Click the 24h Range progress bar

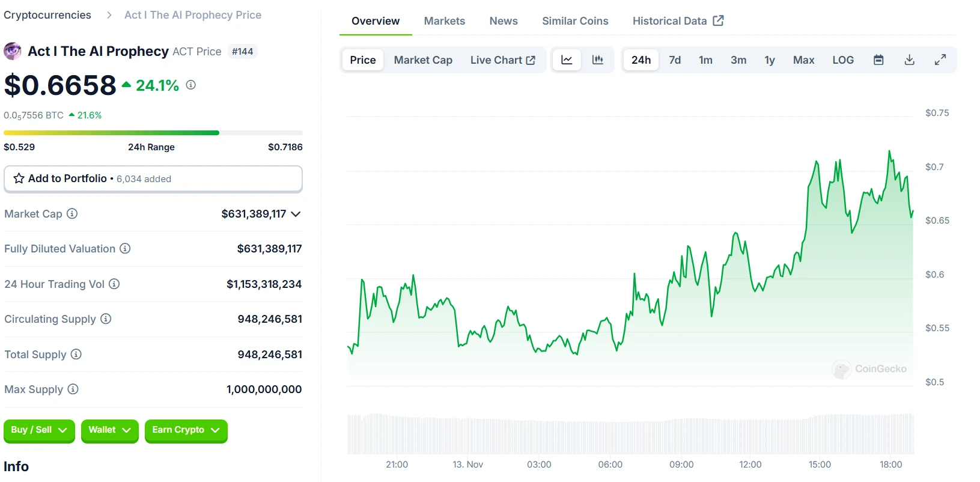[x=153, y=133]
